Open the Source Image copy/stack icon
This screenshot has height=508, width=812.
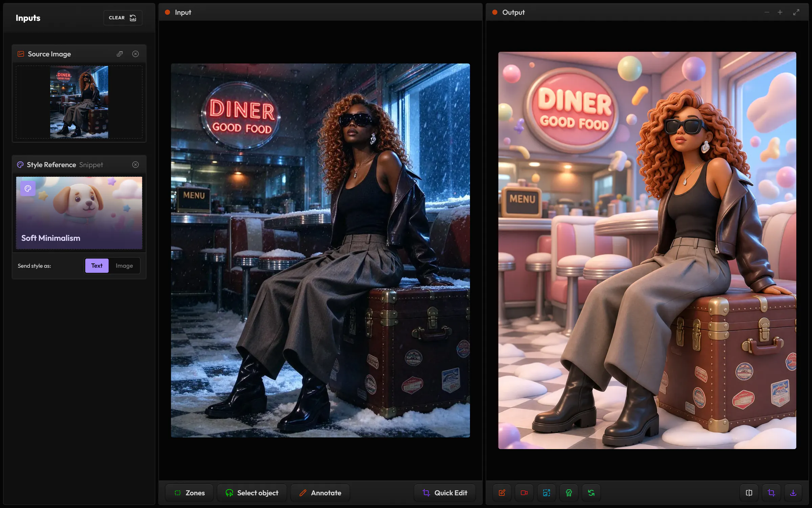point(120,54)
